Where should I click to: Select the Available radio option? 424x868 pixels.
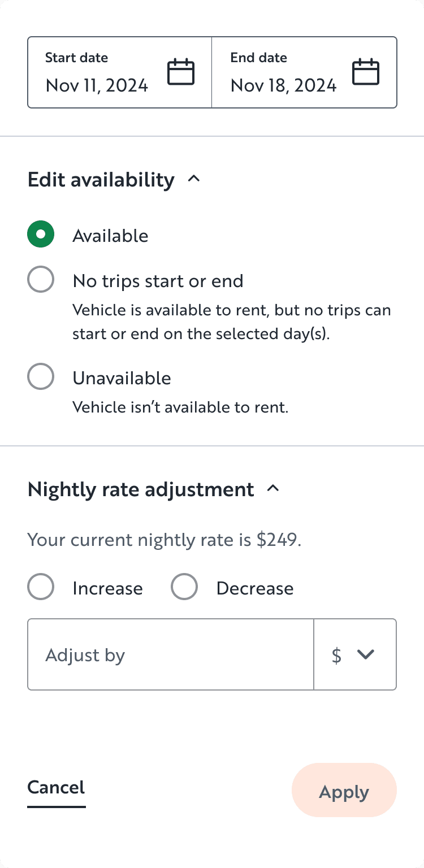[41, 235]
